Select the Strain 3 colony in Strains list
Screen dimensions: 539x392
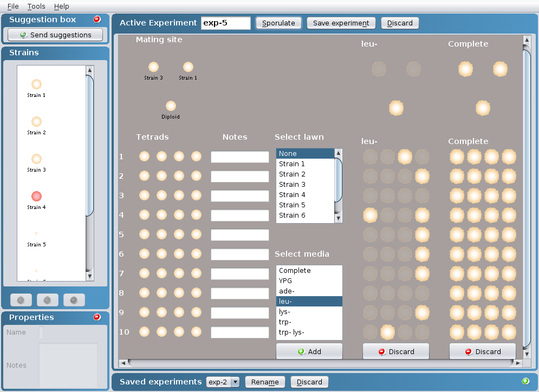pyautogui.click(x=36, y=159)
